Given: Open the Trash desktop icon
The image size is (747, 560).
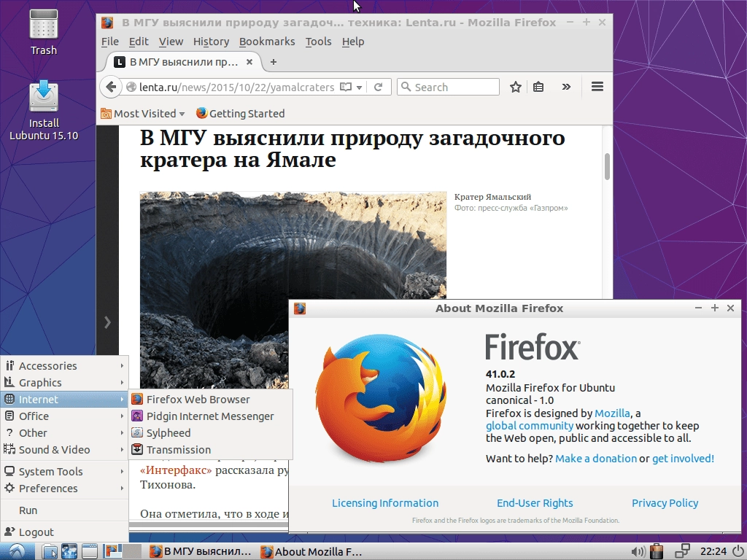Looking at the screenshot, I should point(43,32).
